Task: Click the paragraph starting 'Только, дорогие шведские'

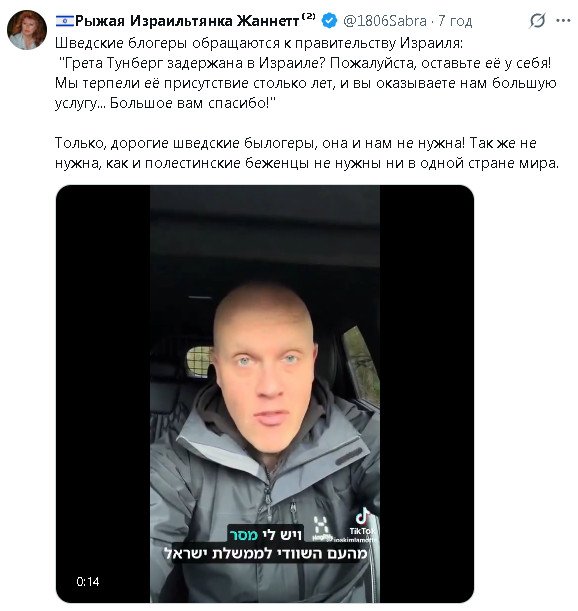Action: pos(307,153)
